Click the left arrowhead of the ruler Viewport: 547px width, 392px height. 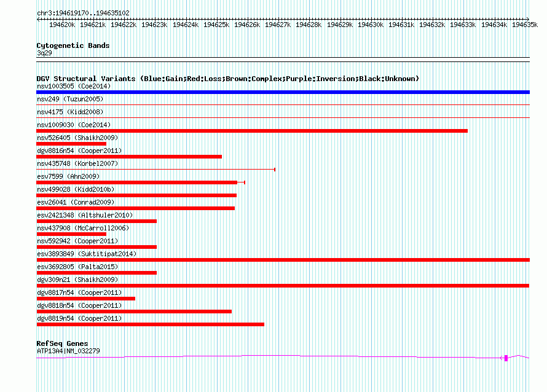38,19
